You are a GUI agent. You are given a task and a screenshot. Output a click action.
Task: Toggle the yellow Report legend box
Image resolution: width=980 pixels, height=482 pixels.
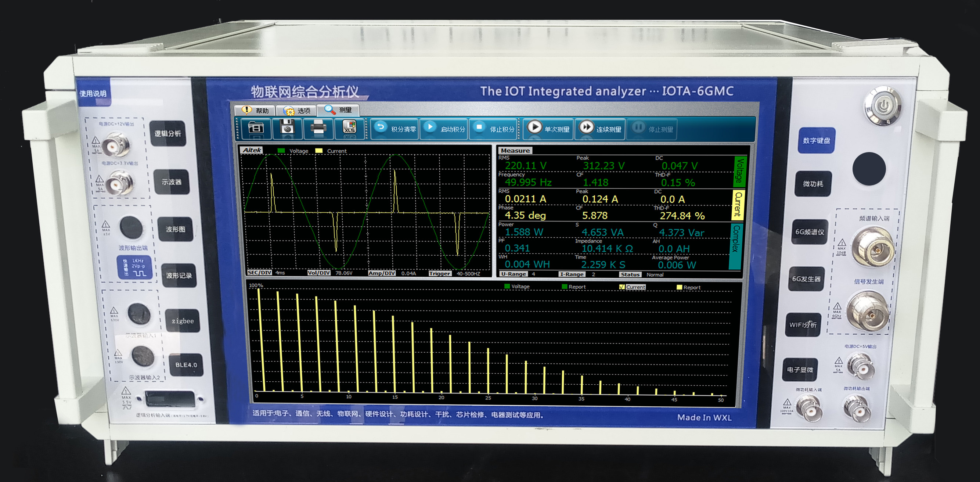pos(679,287)
